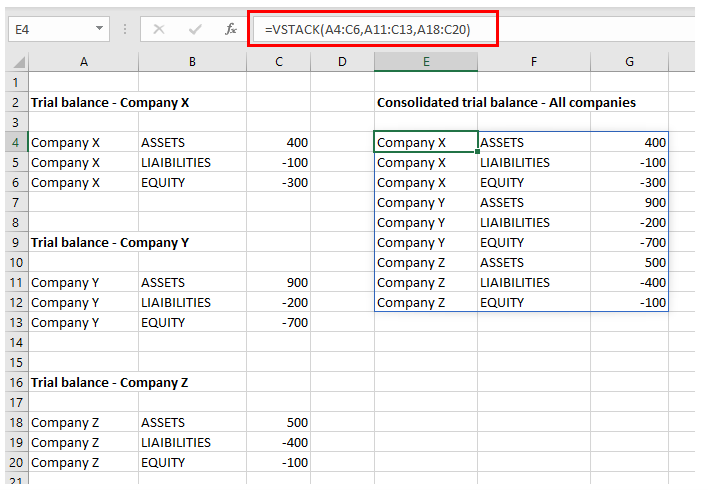
Task: Select cell G10 with value 500
Action: (629, 262)
